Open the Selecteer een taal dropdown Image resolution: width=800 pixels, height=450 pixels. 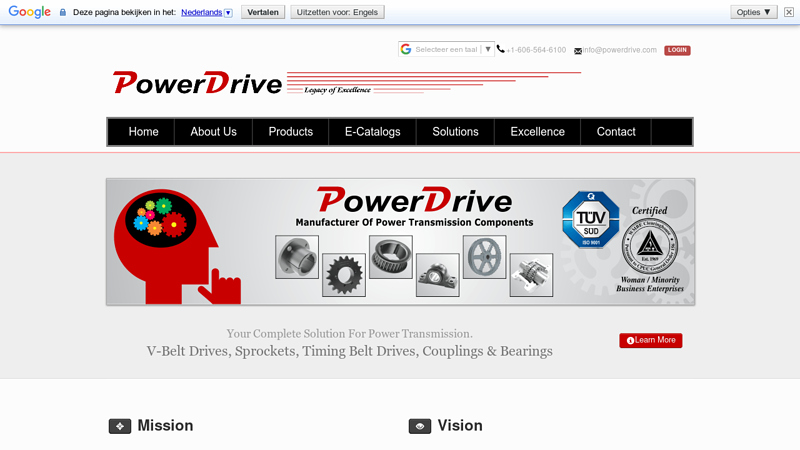click(x=446, y=49)
